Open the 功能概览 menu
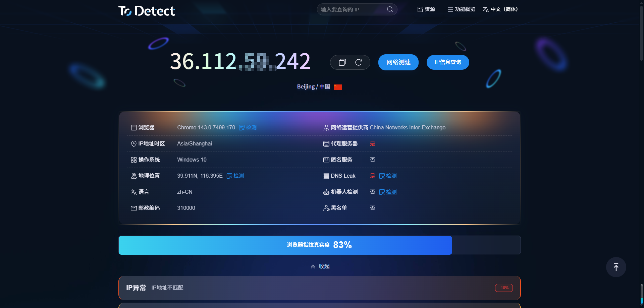This screenshot has width=644, height=308. (x=461, y=9)
